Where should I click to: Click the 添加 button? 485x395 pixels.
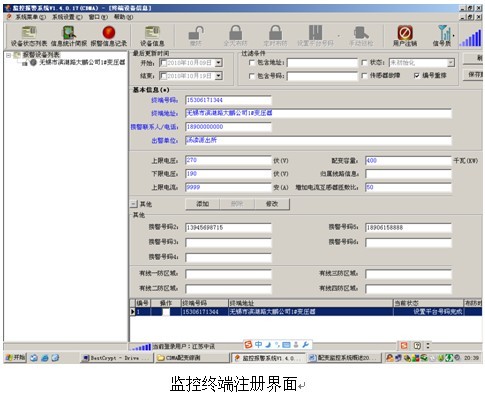(x=203, y=204)
